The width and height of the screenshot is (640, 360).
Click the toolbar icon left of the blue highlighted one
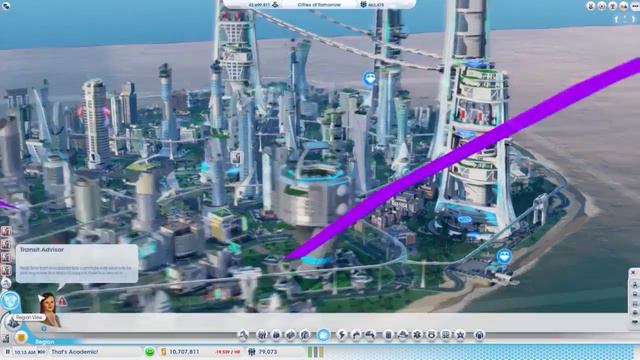tap(305, 335)
